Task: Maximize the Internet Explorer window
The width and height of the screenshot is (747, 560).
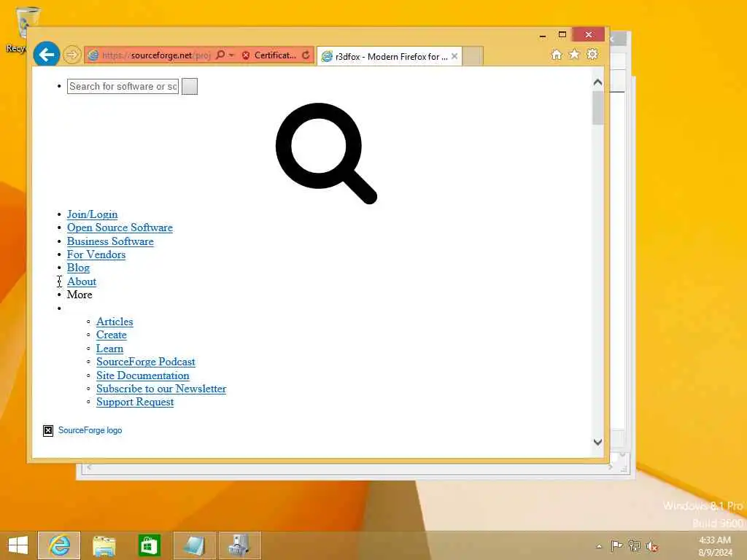Action: [562, 35]
